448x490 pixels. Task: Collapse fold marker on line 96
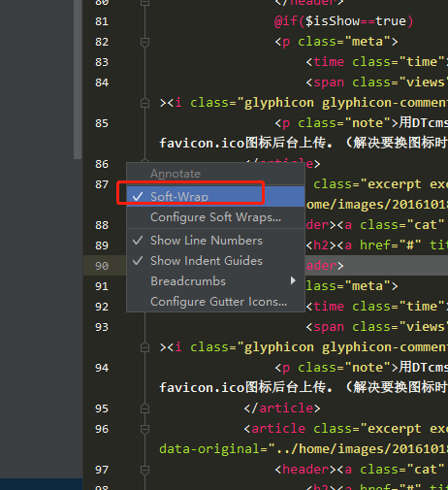point(144,429)
